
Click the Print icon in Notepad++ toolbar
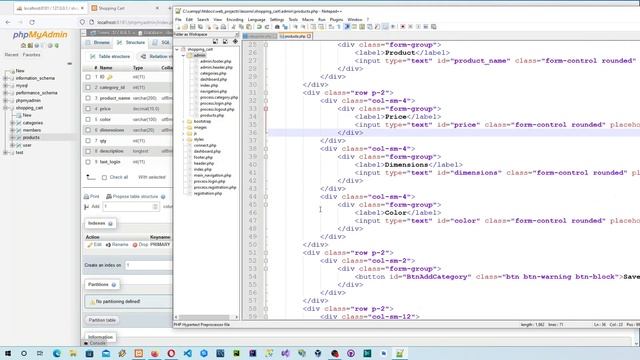[x=223, y=27]
